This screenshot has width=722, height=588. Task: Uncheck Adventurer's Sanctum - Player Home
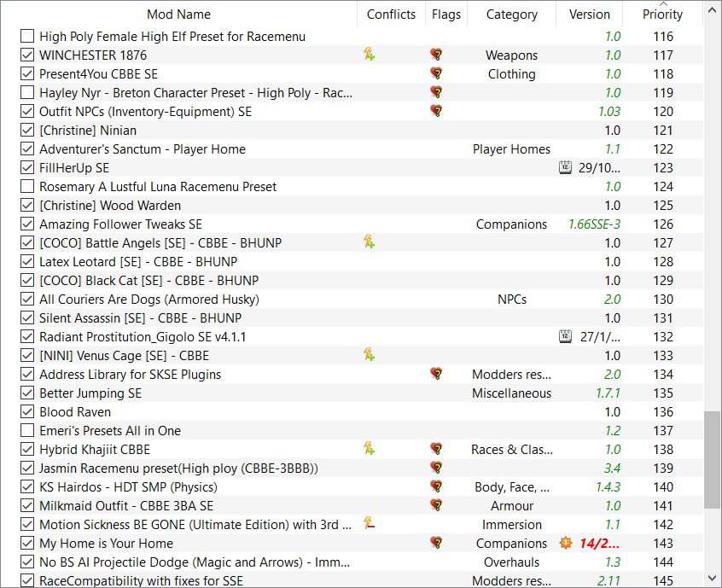point(27,148)
